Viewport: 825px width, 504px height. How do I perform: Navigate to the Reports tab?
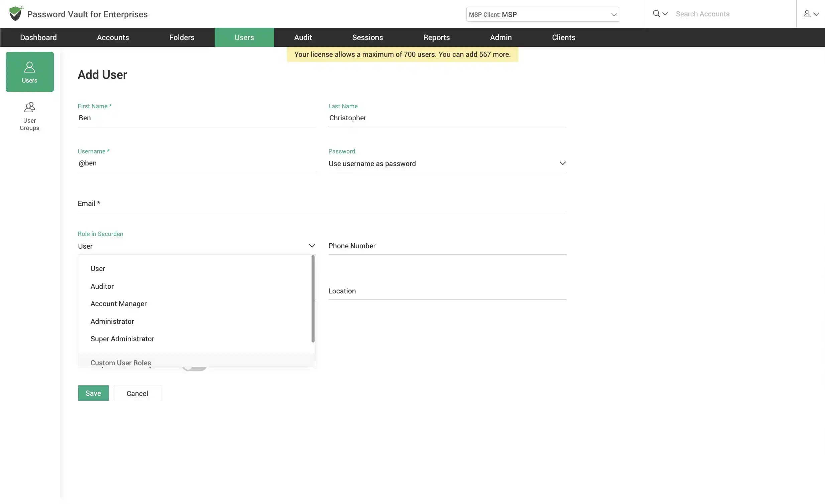click(x=436, y=37)
